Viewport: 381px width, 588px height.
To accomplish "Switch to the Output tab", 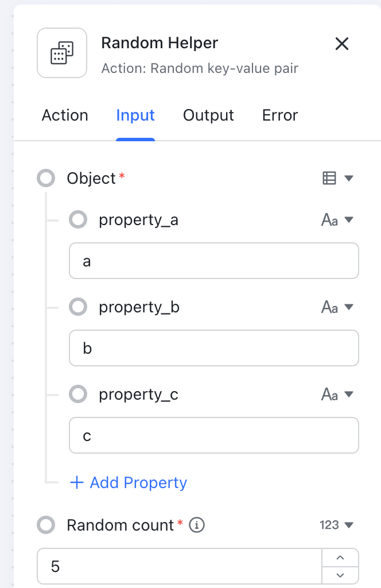I will [208, 115].
